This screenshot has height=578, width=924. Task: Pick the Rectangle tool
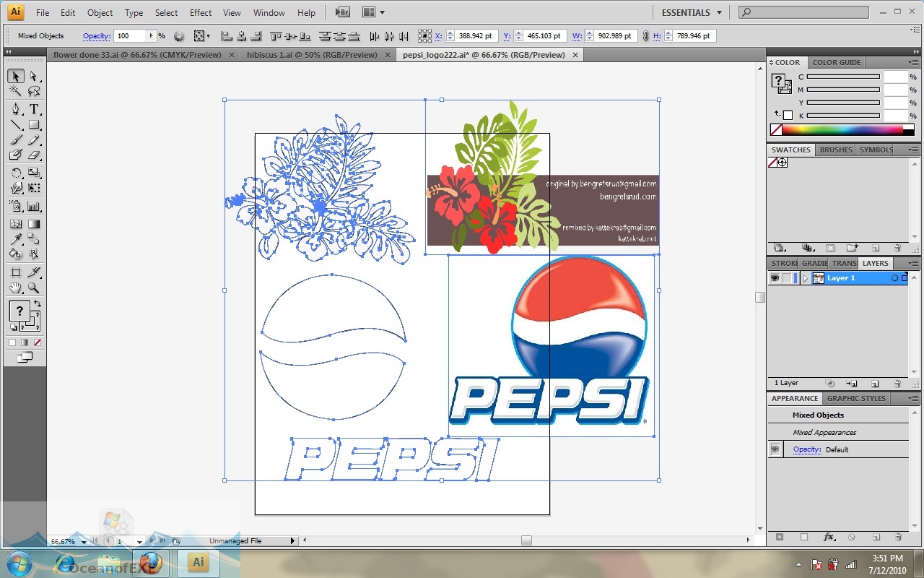[x=34, y=124]
